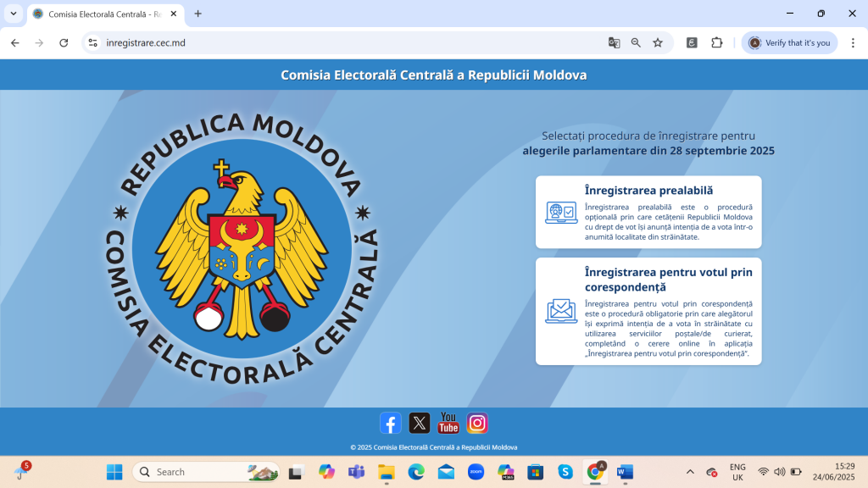The image size is (868, 488).
Task: Open the Instagram icon in footer
Action: point(477,424)
